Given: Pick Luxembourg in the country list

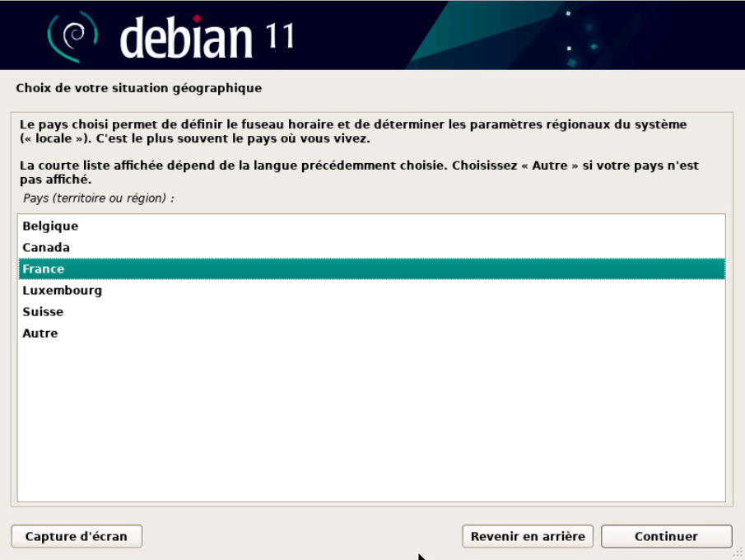Looking at the screenshot, I should coord(62,290).
